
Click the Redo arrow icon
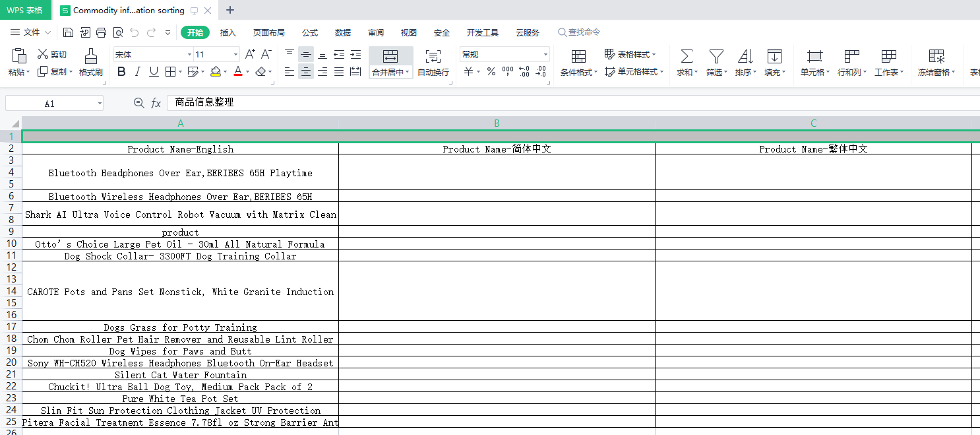151,32
